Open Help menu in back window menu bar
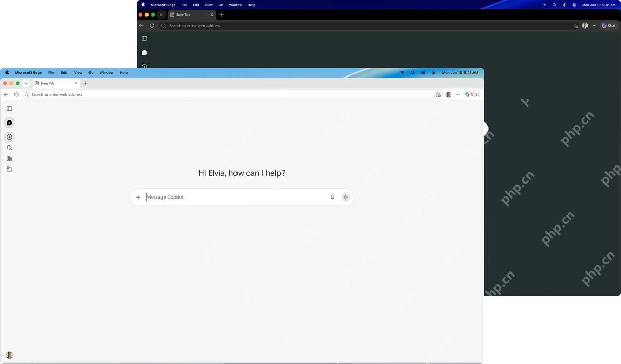The image size is (621, 364). pos(252,5)
